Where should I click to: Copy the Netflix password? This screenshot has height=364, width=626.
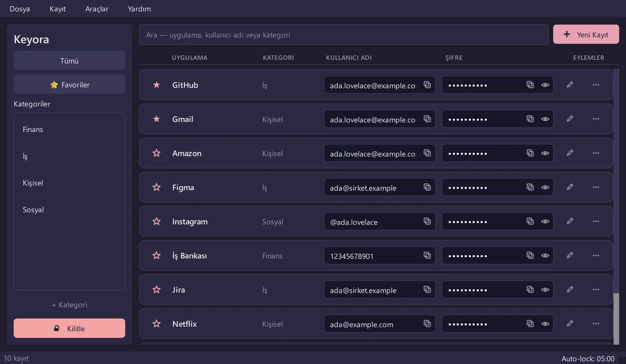(x=530, y=324)
